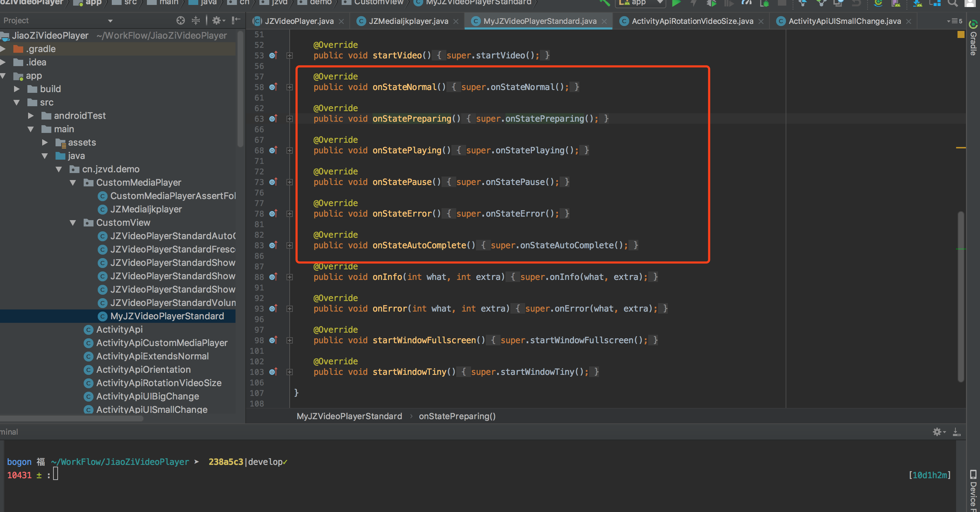This screenshot has height=512, width=980.
Task: Collapse the CustomView package in Project tree
Action: [x=73, y=222]
